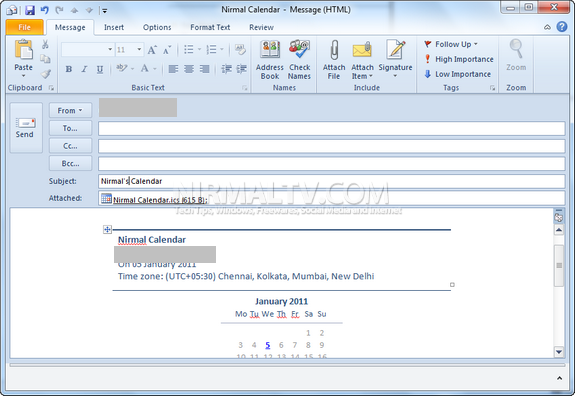Open attached Nirmal Calendar.ics file
This screenshot has width=575, height=396.
pyautogui.click(x=154, y=199)
